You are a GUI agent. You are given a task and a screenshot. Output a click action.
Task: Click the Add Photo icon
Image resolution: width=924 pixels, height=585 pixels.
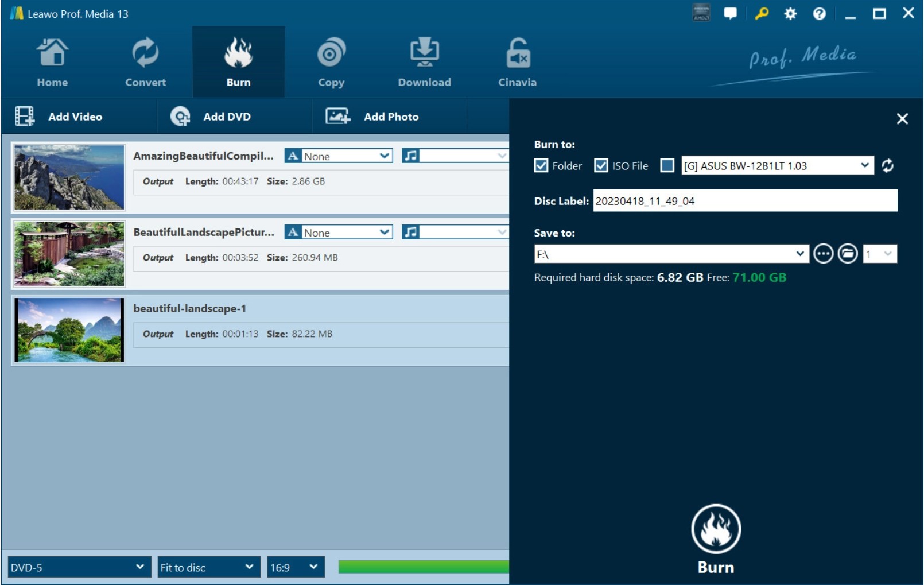point(339,116)
